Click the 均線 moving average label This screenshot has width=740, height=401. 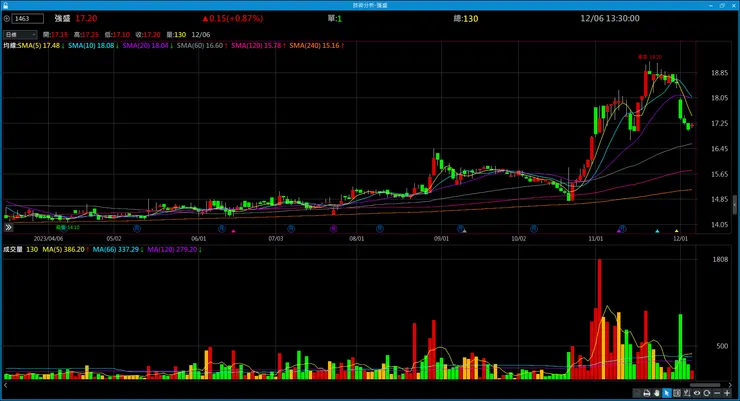(10, 46)
